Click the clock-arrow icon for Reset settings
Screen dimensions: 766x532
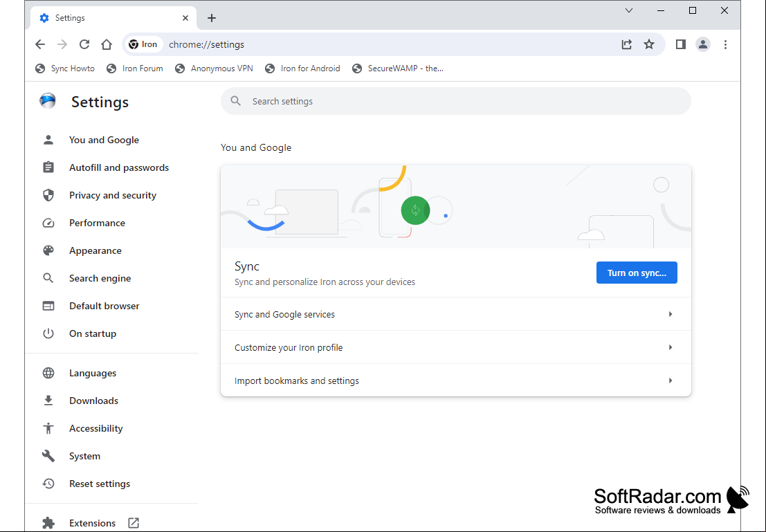48,484
